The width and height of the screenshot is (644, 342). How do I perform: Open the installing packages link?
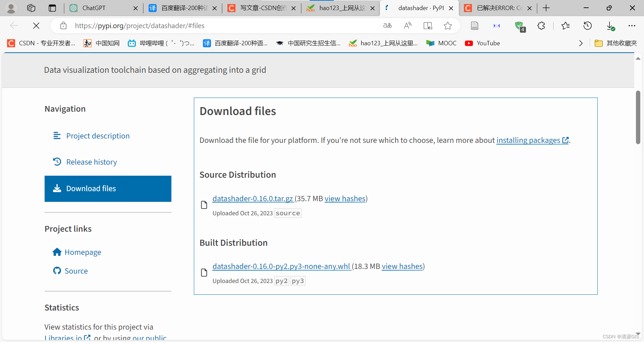pyautogui.click(x=529, y=140)
